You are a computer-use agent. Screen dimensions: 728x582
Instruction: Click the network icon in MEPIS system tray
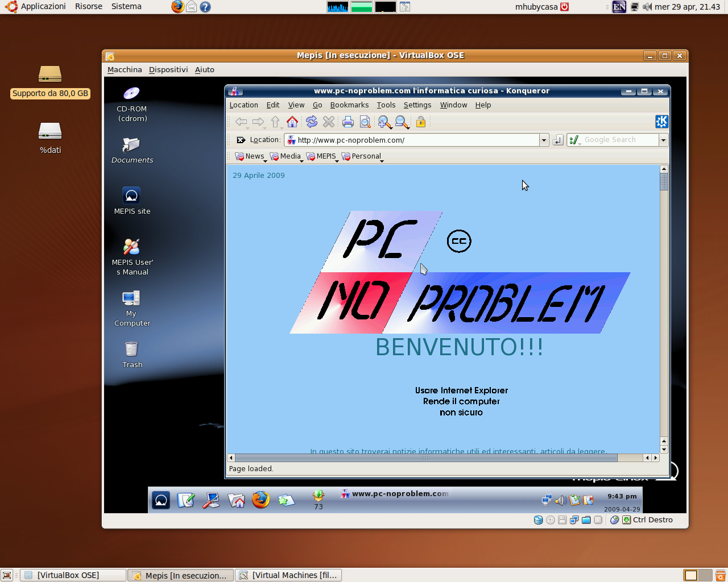pos(547,500)
